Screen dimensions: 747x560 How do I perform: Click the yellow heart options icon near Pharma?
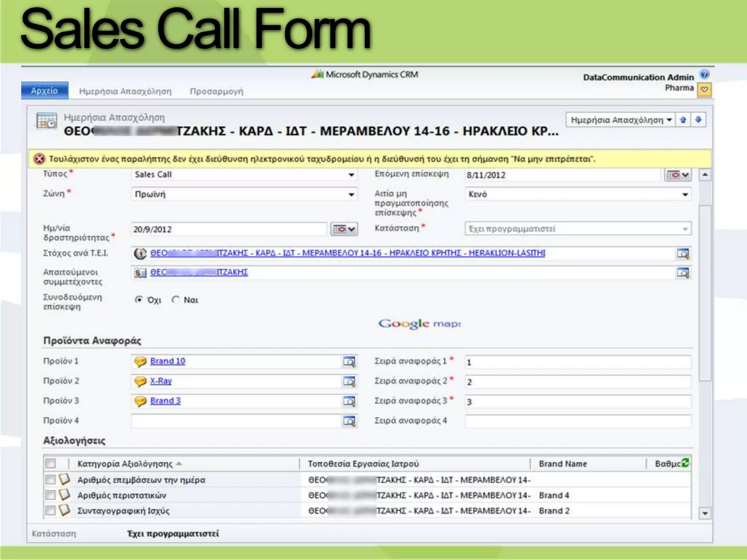pyautogui.click(x=704, y=89)
